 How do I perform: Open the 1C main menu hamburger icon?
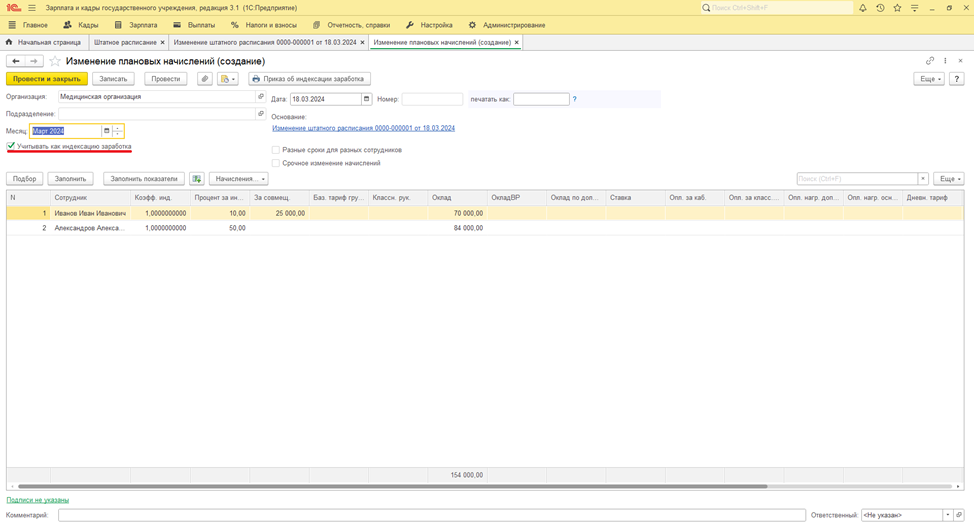[32, 8]
